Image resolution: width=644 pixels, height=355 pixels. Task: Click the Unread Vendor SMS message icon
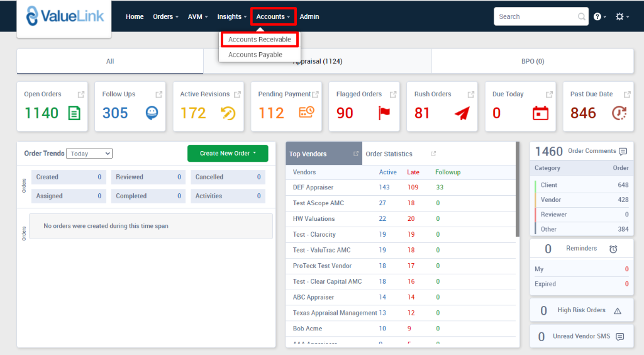coord(619,337)
